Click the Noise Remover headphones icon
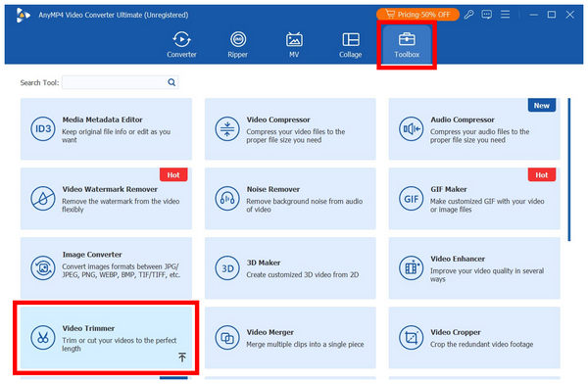The height and width of the screenshot is (384, 588). tap(227, 199)
